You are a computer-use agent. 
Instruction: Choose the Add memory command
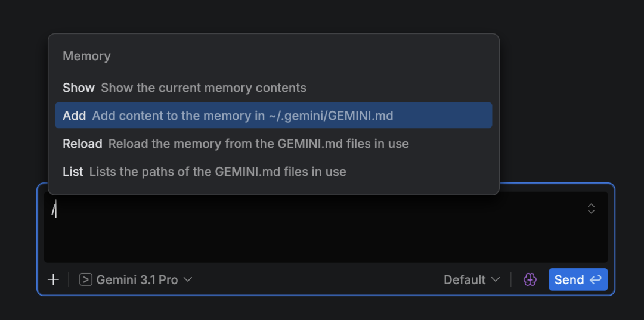coord(75,116)
